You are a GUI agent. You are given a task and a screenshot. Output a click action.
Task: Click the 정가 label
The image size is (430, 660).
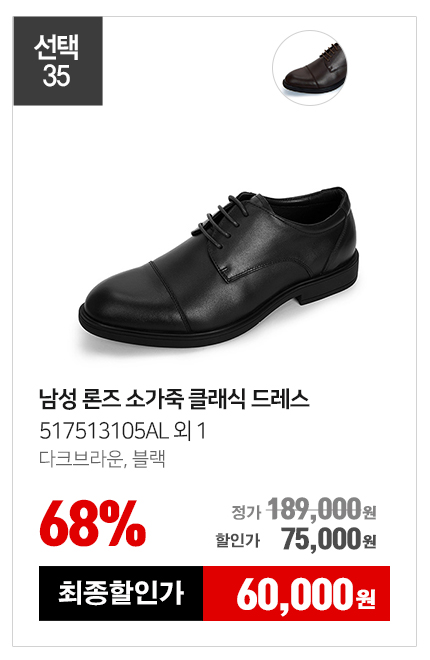click(x=246, y=512)
